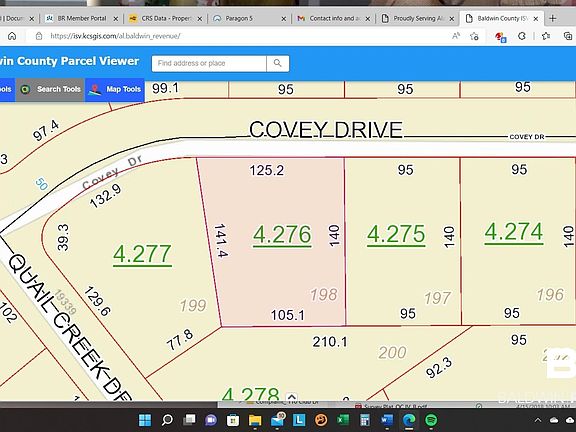
Task: Open the blue L app on taskbar
Action: click(299, 420)
